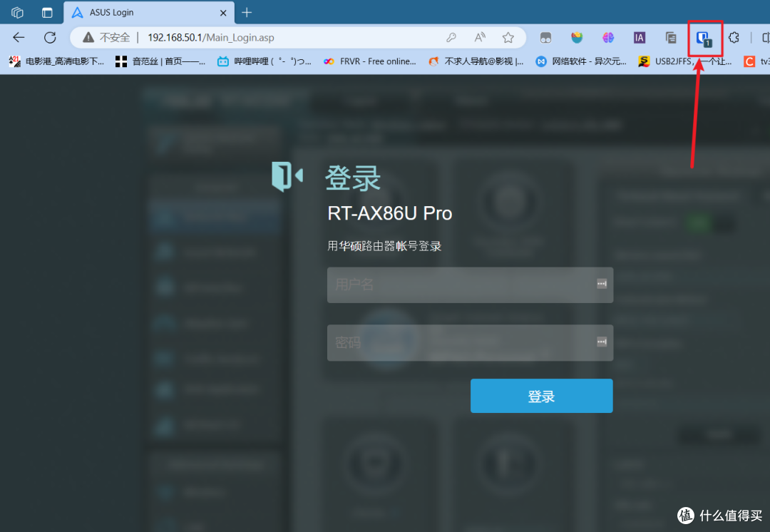Click the blue 登录 button
The height and width of the screenshot is (532, 770).
pyautogui.click(x=541, y=396)
